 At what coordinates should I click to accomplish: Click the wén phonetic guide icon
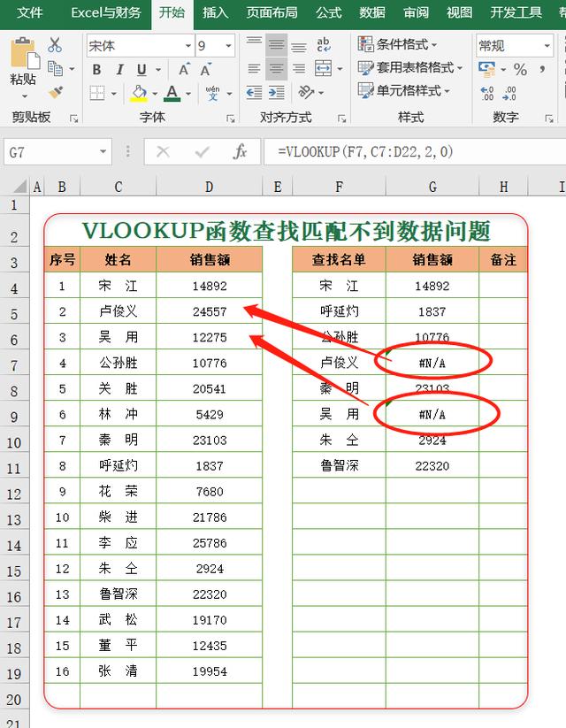pos(212,93)
